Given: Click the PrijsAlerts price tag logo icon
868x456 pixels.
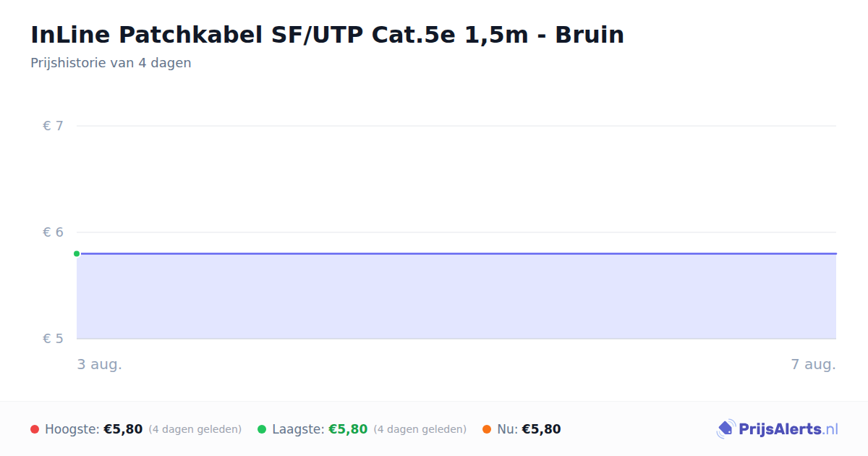Looking at the screenshot, I should tap(726, 429).
